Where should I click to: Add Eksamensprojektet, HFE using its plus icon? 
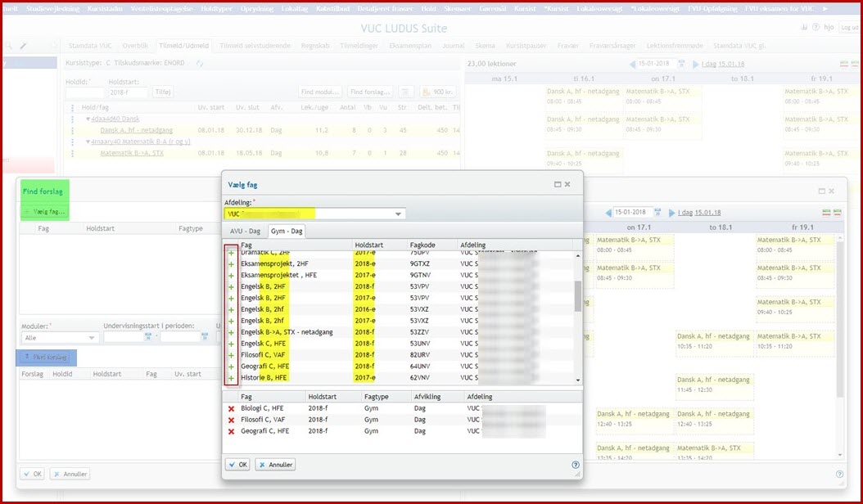231,276
